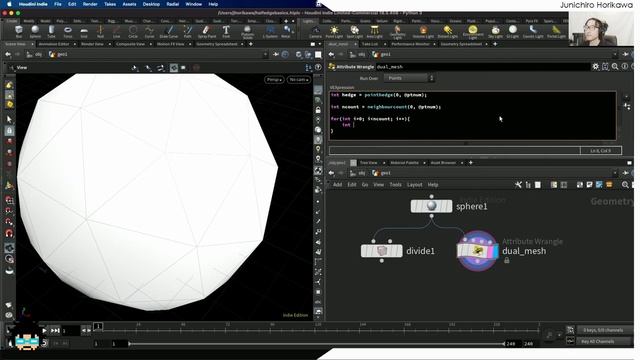Open the Attribute Wrangle gear menu
Viewport: 640px width, 360px height.
pos(596,67)
